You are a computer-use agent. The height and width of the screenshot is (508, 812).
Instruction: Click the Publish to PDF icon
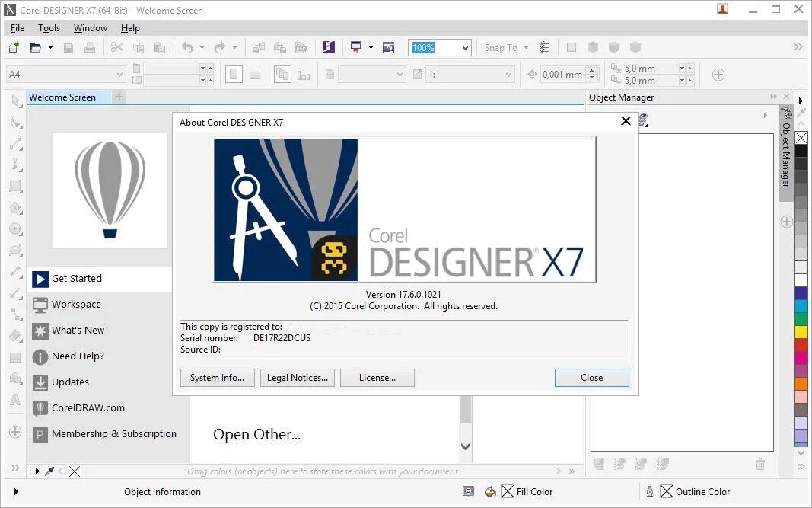[301, 48]
